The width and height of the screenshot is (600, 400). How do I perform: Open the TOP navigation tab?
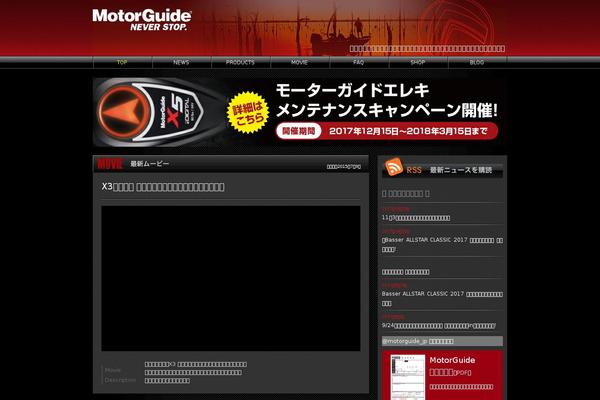[122, 62]
